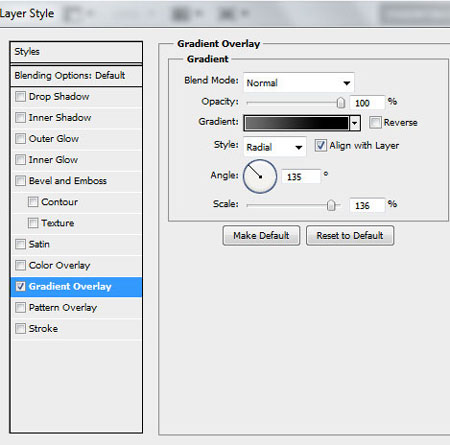Enable the Bevel and Emboss checkbox
450x445 pixels.
pos(20,181)
